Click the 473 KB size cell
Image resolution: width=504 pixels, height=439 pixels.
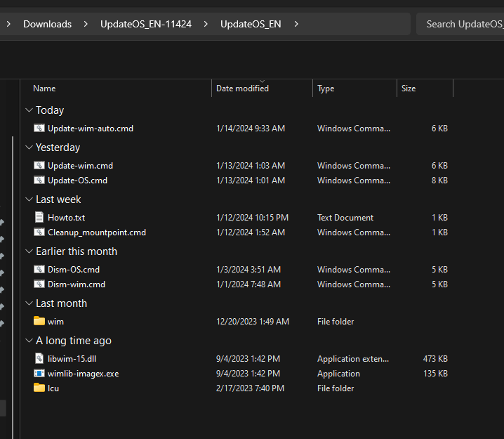tap(435, 359)
